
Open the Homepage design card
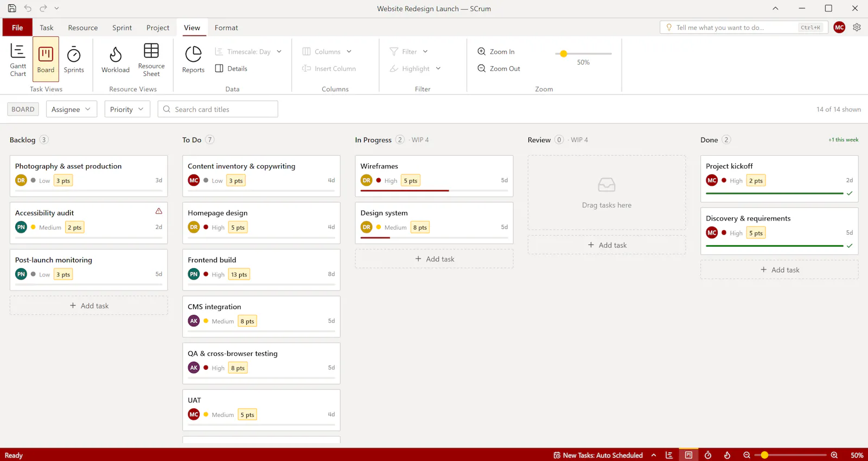(261, 223)
